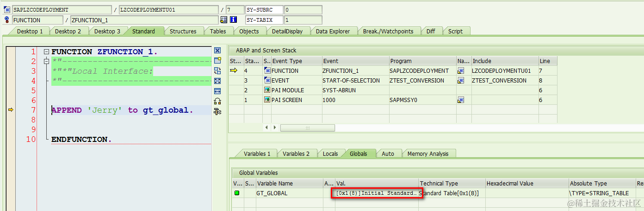
Task: Open the Data Explorer tab
Action: 333,31
